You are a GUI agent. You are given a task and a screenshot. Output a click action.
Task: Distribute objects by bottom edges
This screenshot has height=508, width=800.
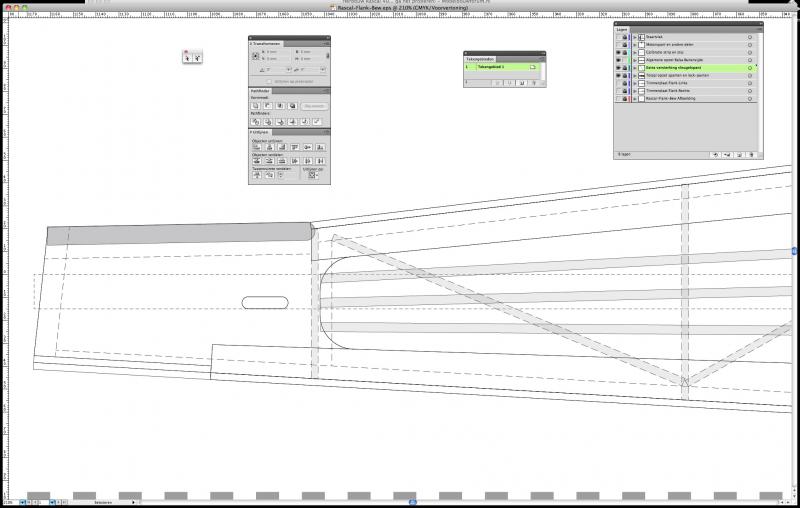click(x=282, y=161)
